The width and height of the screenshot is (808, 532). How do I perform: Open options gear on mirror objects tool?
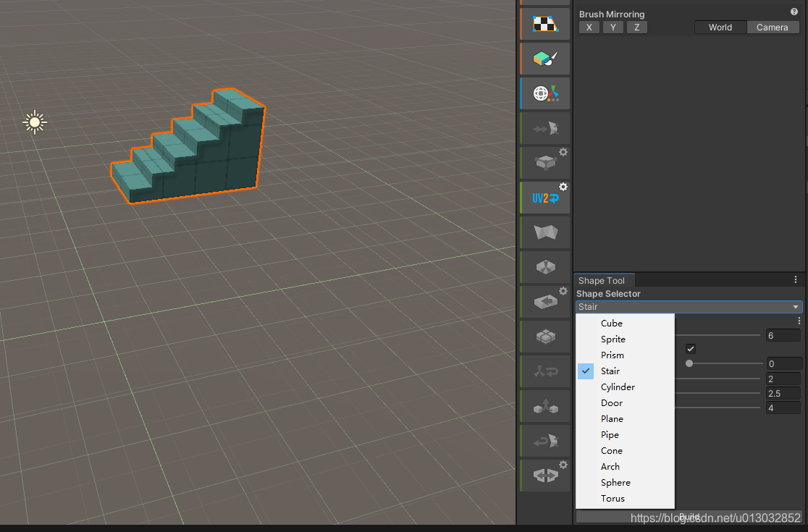[563, 465]
